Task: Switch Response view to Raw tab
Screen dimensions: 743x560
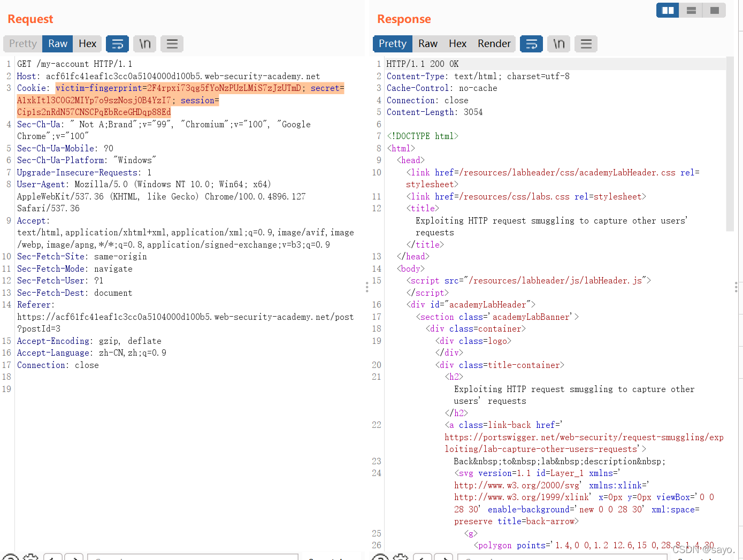Action: click(x=428, y=44)
